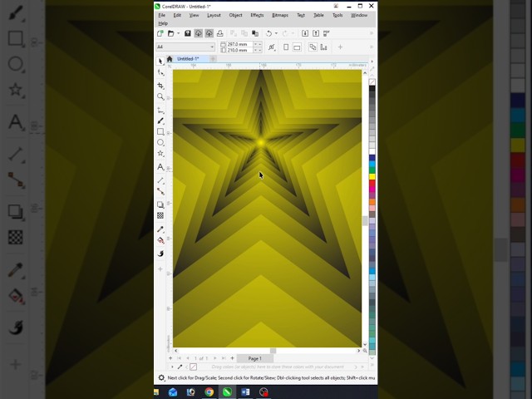Image resolution: width=532 pixels, height=399 pixels.
Task: Click property bar Quick Customize plus
Action: pos(340,47)
